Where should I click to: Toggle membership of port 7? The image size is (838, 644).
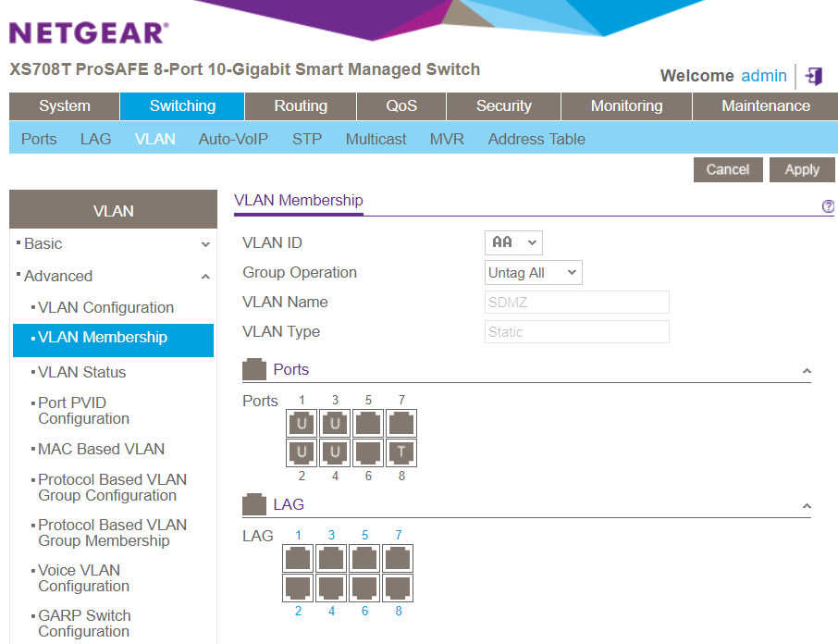(x=401, y=424)
